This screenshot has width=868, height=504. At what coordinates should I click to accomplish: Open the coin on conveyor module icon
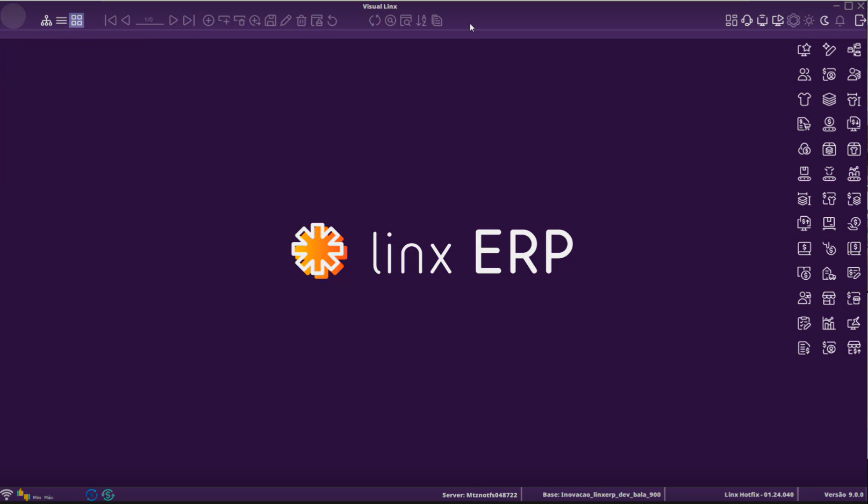829,124
